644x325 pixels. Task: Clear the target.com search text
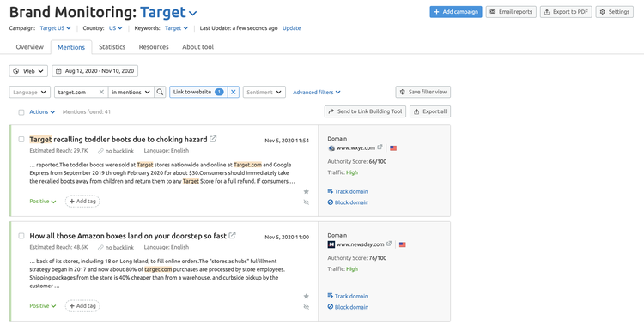101,93
